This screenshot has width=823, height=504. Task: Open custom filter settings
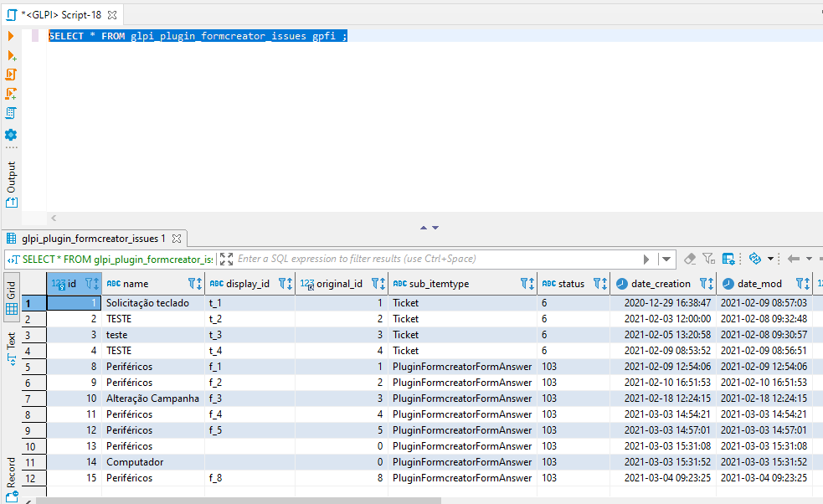pyautogui.click(x=707, y=260)
